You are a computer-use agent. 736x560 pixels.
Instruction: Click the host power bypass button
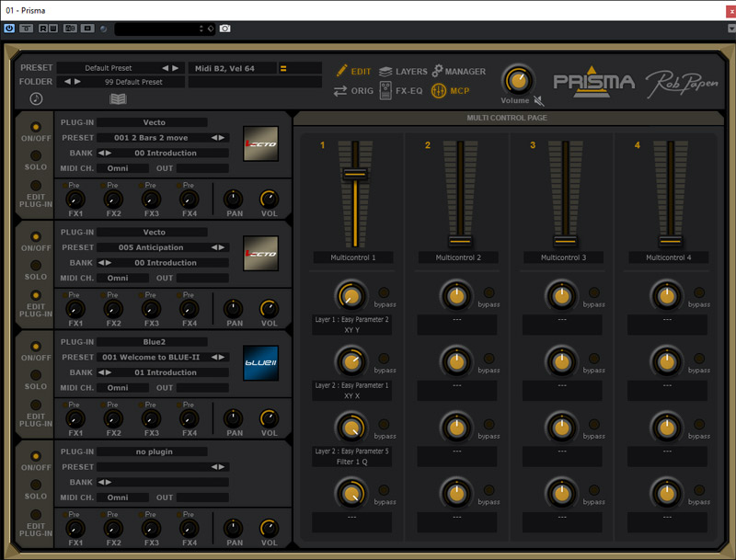tap(9, 29)
